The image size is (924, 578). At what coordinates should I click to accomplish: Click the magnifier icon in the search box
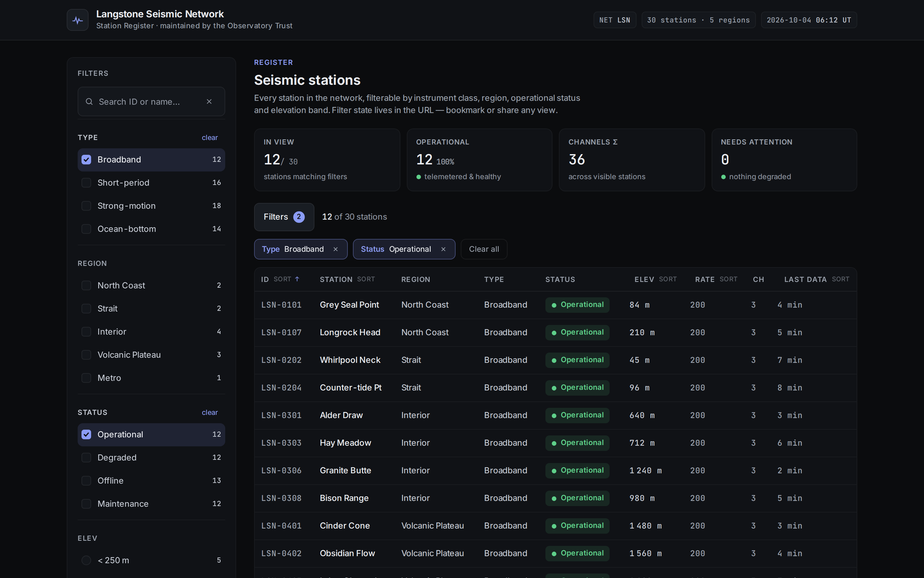tap(89, 101)
